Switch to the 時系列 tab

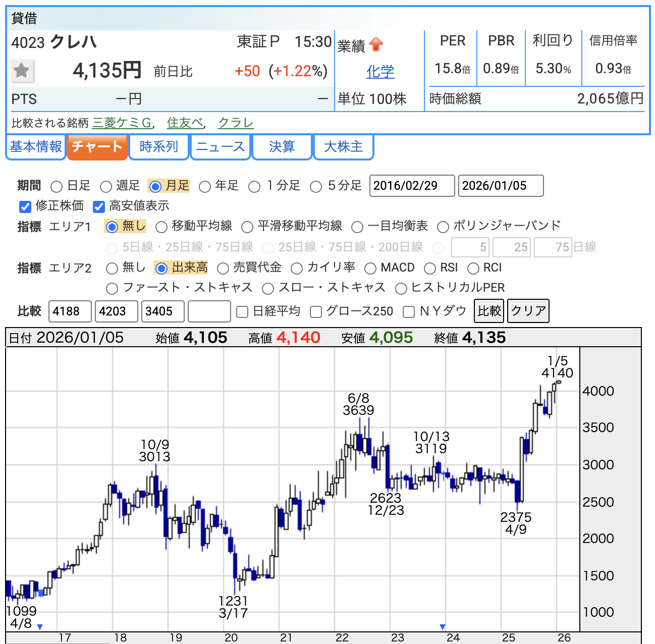(159, 147)
